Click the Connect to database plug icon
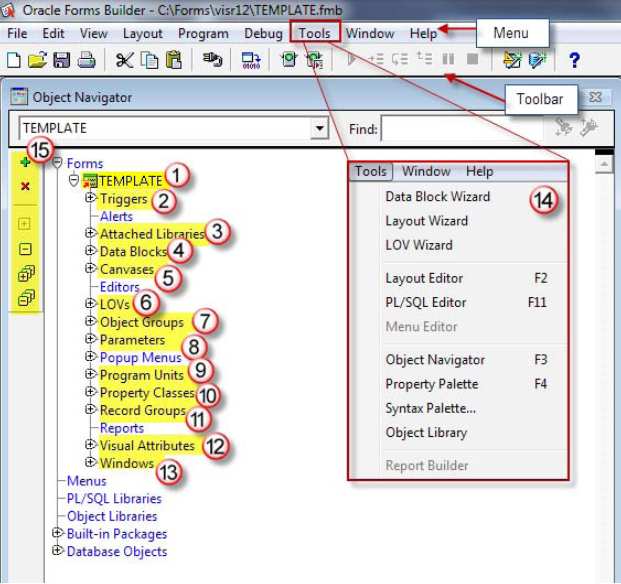The height and width of the screenshot is (584, 621). pos(212,59)
